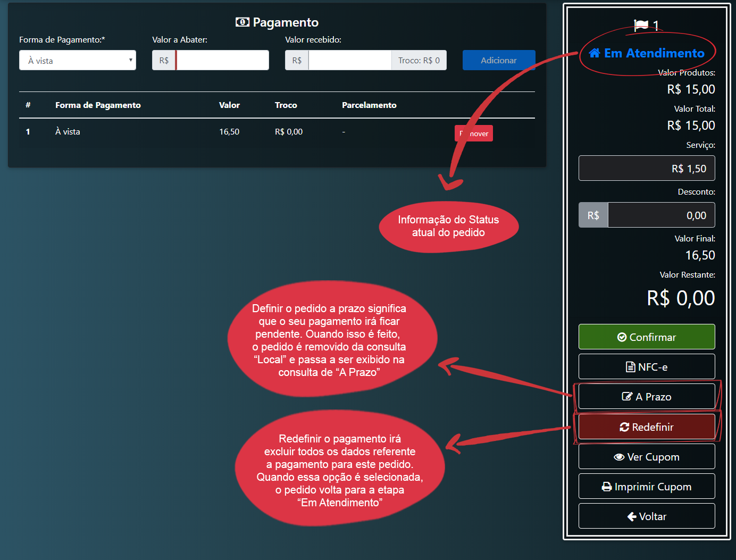Click the check-circle icon on the Confirmar button
Image resolution: width=736 pixels, height=560 pixels.
[622, 337]
